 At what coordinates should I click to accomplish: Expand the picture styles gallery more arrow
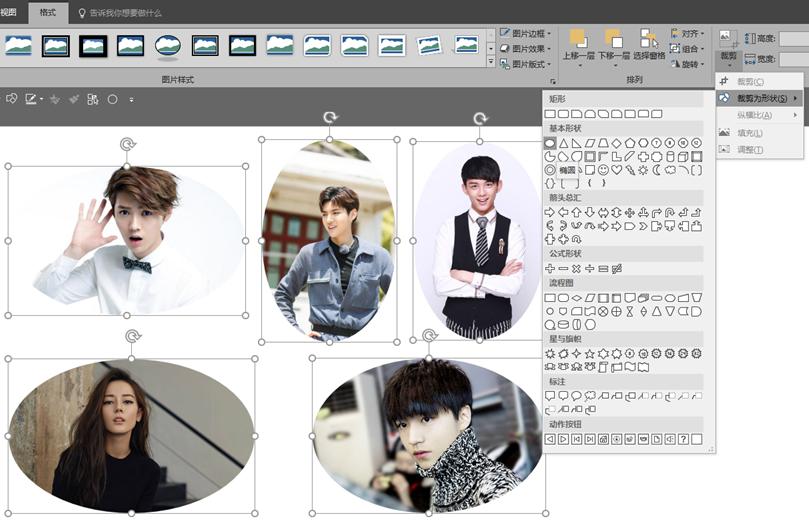click(x=491, y=62)
